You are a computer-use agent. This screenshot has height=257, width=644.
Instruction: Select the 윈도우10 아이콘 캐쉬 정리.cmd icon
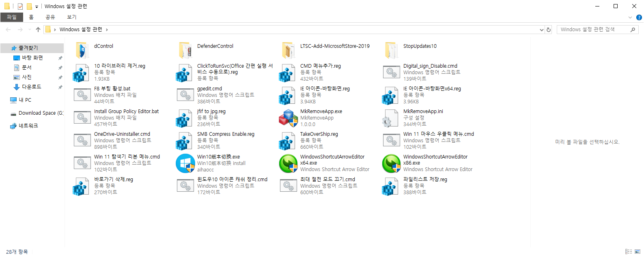(x=185, y=186)
